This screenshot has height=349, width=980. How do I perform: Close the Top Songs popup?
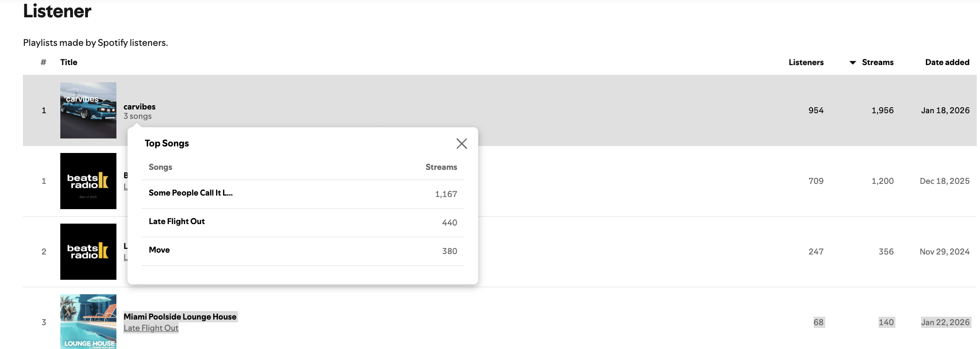click(461, 144)
